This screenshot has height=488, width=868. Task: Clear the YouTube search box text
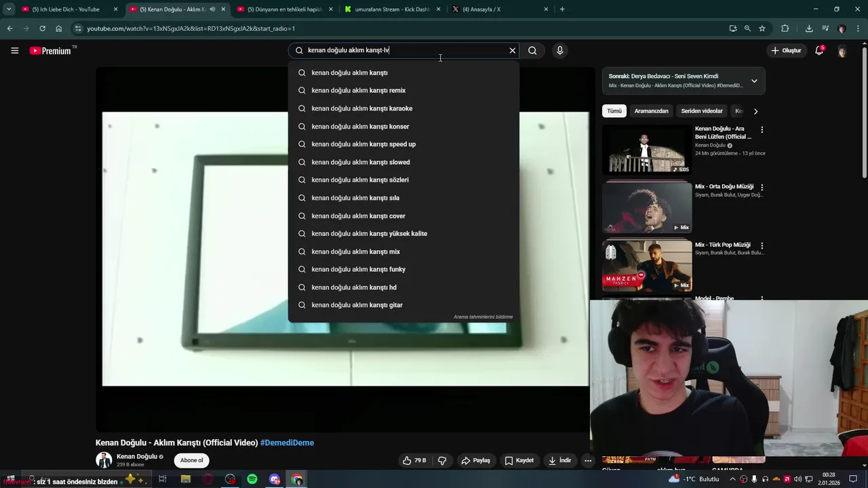tap(512, 50)
